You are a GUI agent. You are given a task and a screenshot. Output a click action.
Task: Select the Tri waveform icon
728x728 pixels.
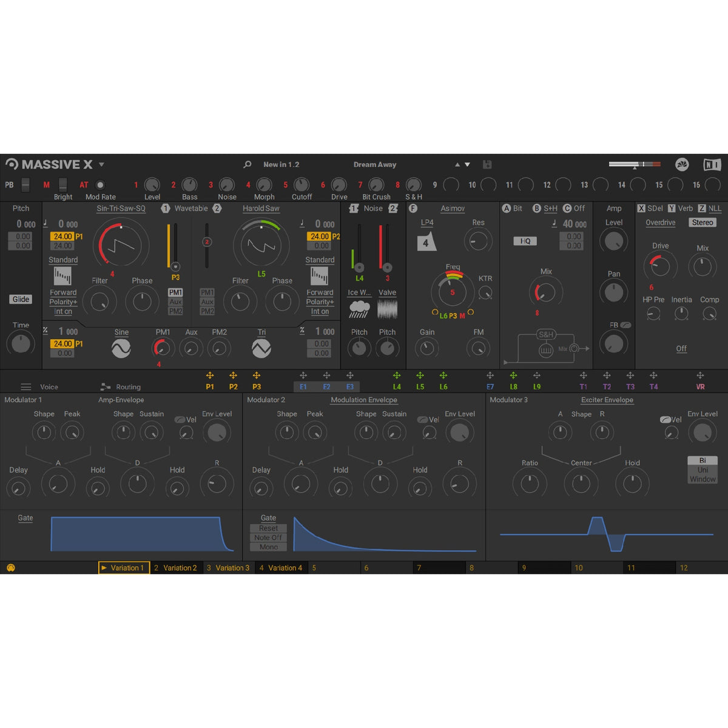click(261, 348)
